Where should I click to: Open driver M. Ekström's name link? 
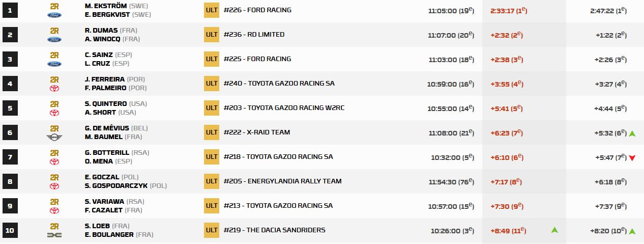pyautogui.click(x=106, y=6)
